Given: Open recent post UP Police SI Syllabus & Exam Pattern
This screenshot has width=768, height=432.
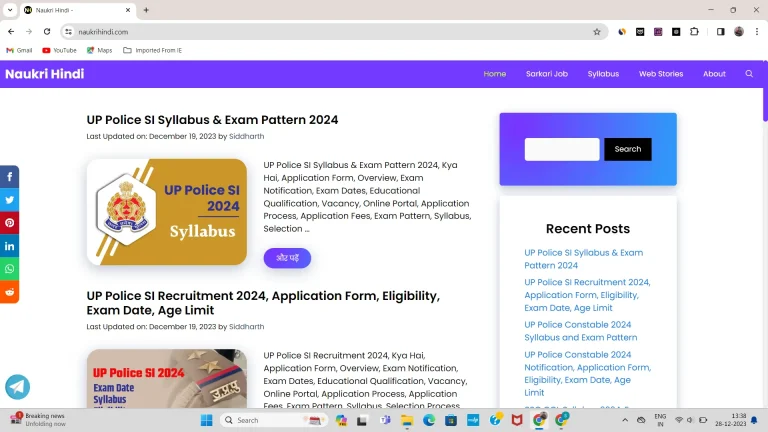Looking at the screenshot, I should 583,259.
